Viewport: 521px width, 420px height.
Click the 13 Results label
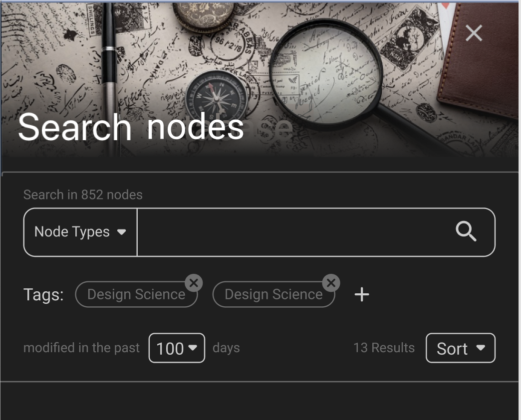point(384,348)
